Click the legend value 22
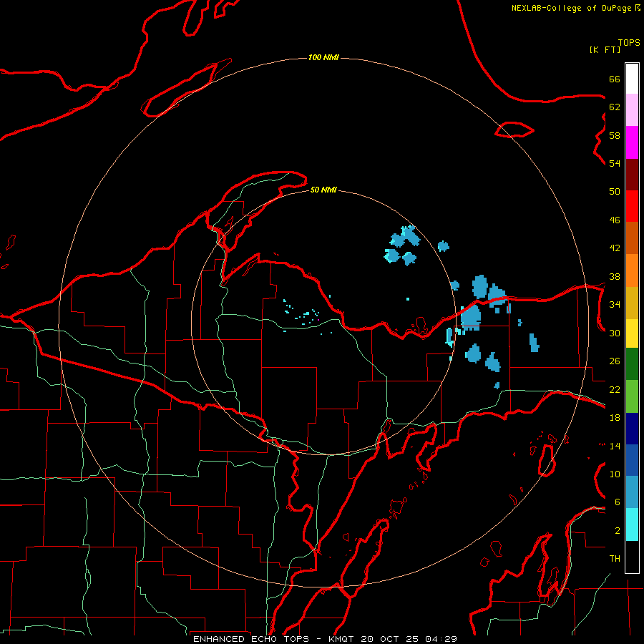 (x=615, y=389)
